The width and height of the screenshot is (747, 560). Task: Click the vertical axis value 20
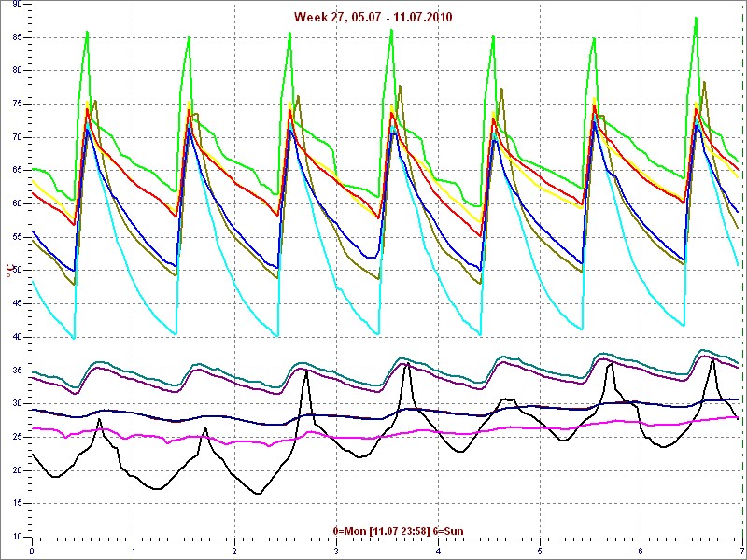coord(15,470)
